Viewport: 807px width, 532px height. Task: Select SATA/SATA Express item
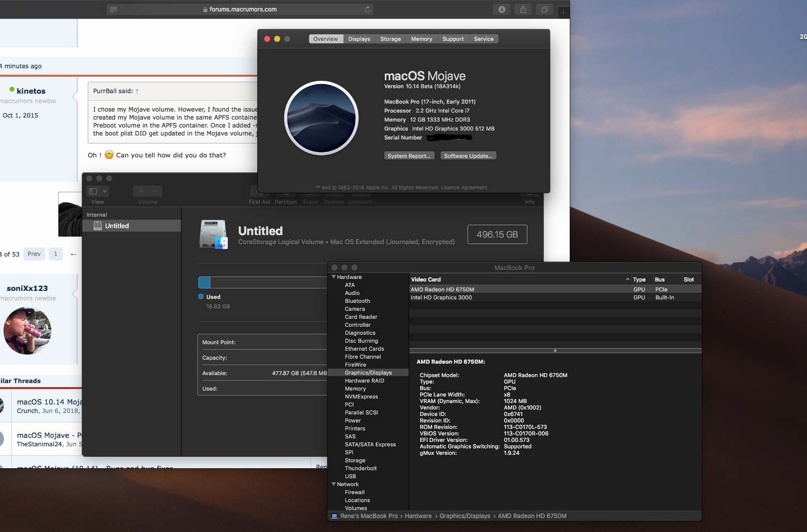(370, 444)
